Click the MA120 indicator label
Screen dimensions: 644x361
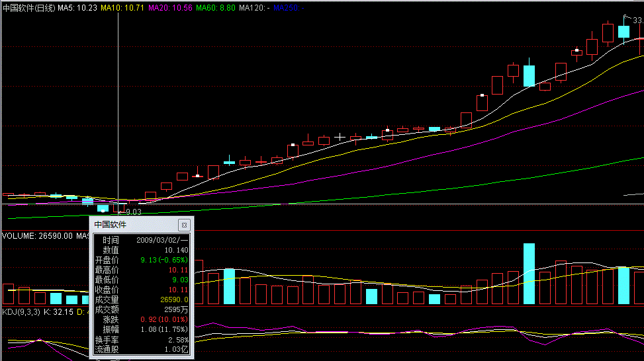(255, 8)
